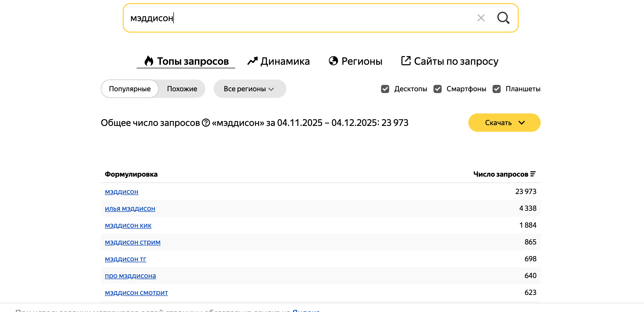Expand the Скачать download menu
The width and height of the screenshot is (644, 312).
pos(504,123)
